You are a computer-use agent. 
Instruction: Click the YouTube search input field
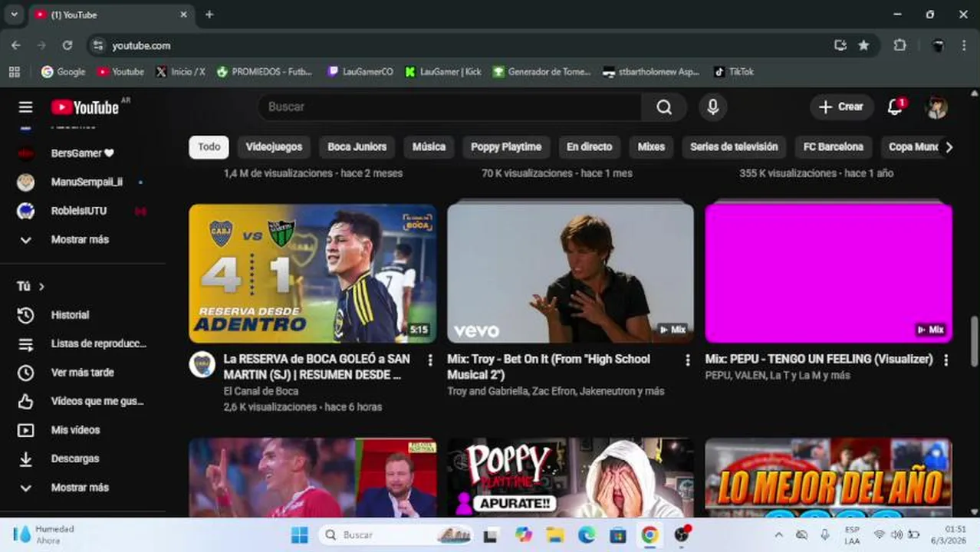point(449,107)
